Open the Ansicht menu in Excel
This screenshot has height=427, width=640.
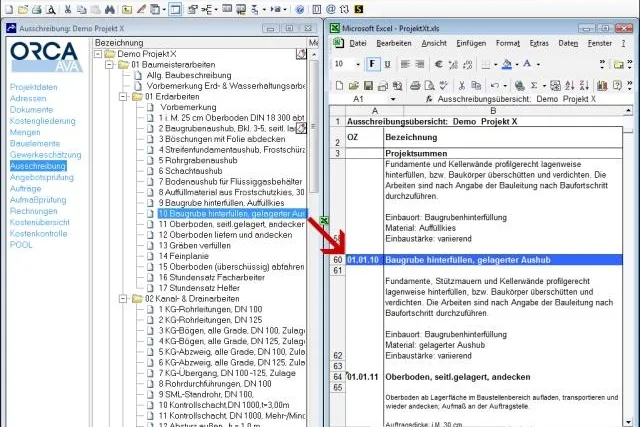[434, 43]
